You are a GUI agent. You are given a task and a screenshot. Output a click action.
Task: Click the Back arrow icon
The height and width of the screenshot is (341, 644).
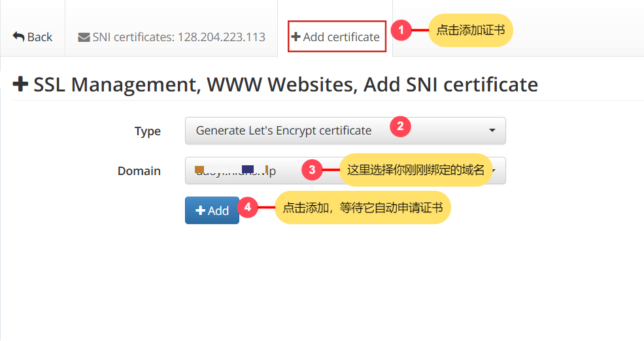[18, 37]
